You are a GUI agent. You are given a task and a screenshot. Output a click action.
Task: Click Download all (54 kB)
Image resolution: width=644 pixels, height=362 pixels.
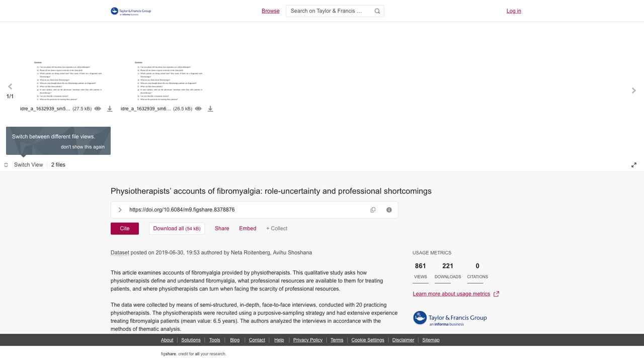177,228
